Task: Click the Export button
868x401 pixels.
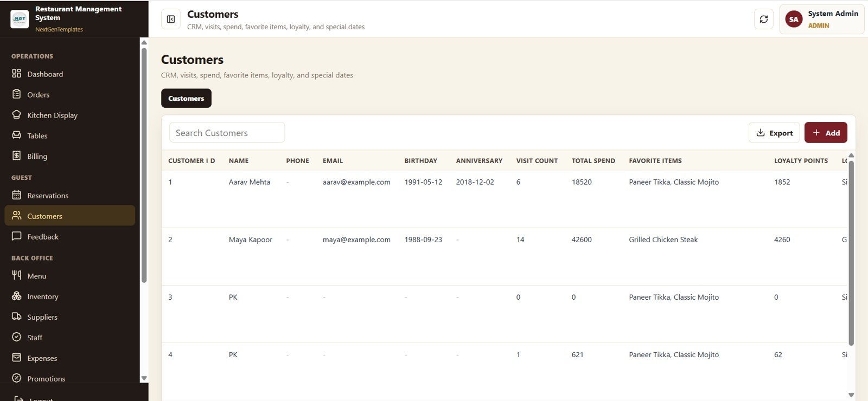Action: (x=774, y=133)
